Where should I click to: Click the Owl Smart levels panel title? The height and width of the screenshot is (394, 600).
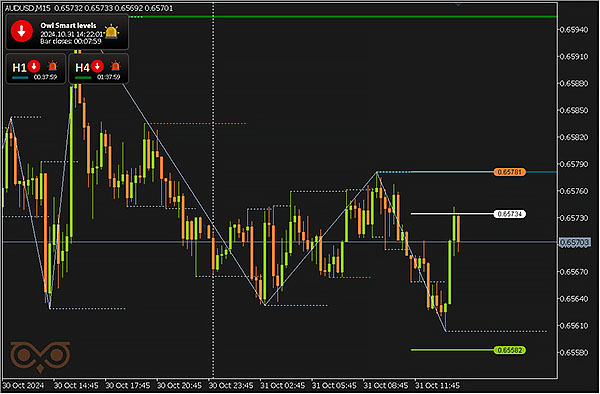tap(68, 26)
